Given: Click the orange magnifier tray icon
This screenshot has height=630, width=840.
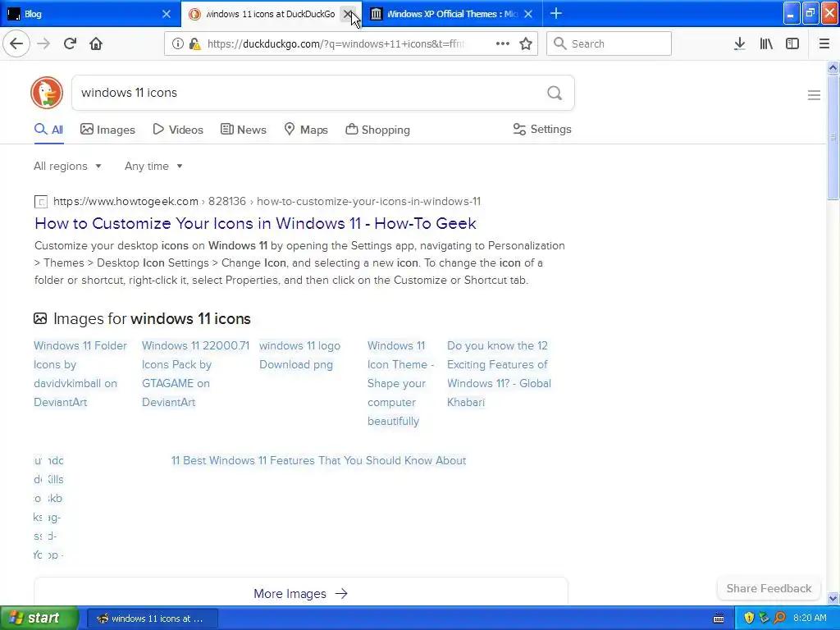Looking at the screenshot, I should pyautogui.click(x=779, y=618).
